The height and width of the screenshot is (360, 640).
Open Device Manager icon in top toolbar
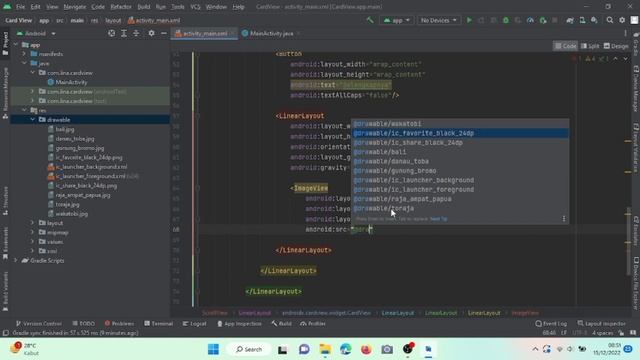tap(582, 20)
